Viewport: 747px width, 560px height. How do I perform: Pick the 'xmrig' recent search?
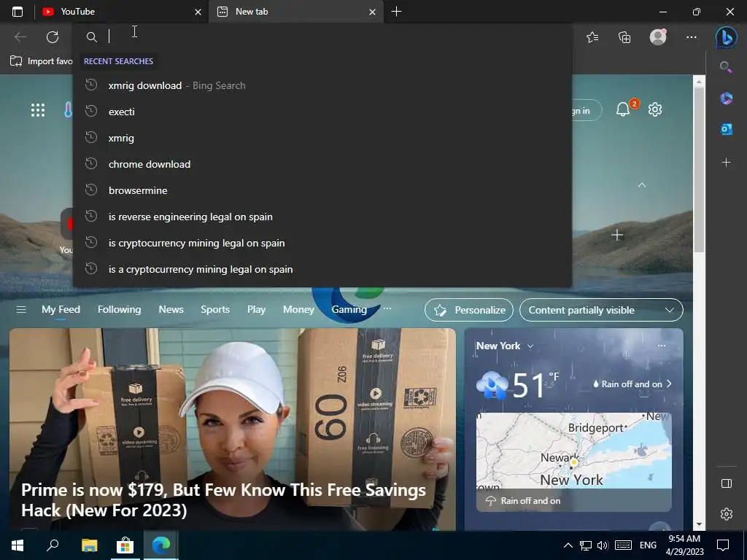tap(322, 138)
